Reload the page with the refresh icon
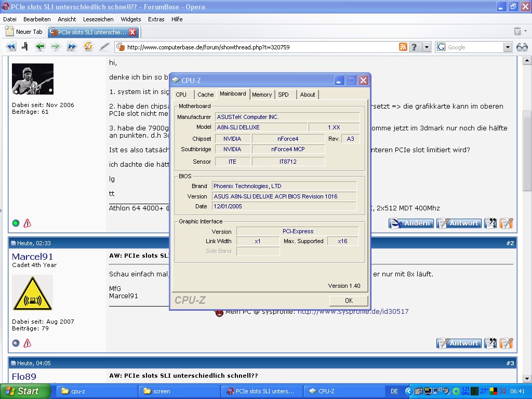 pos(88,46)
